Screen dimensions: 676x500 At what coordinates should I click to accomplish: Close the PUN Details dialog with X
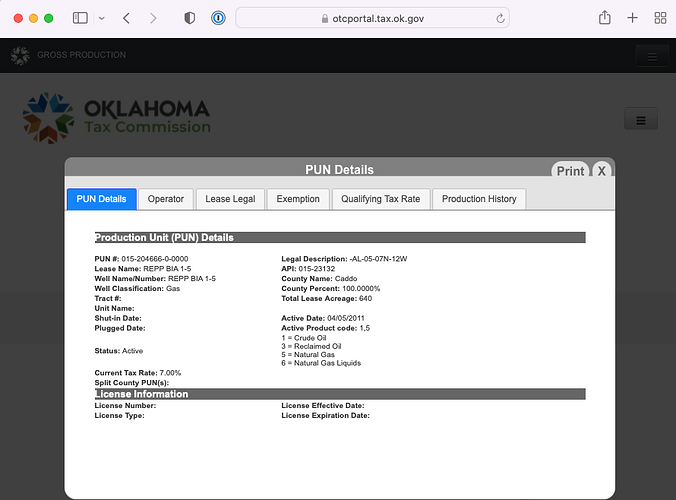tap(601, 171)
